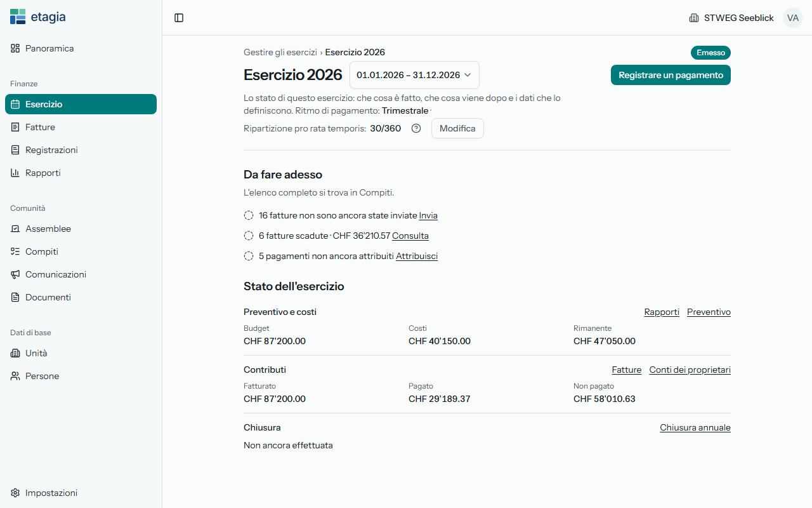Click the Persone people icon

point(15,376)
